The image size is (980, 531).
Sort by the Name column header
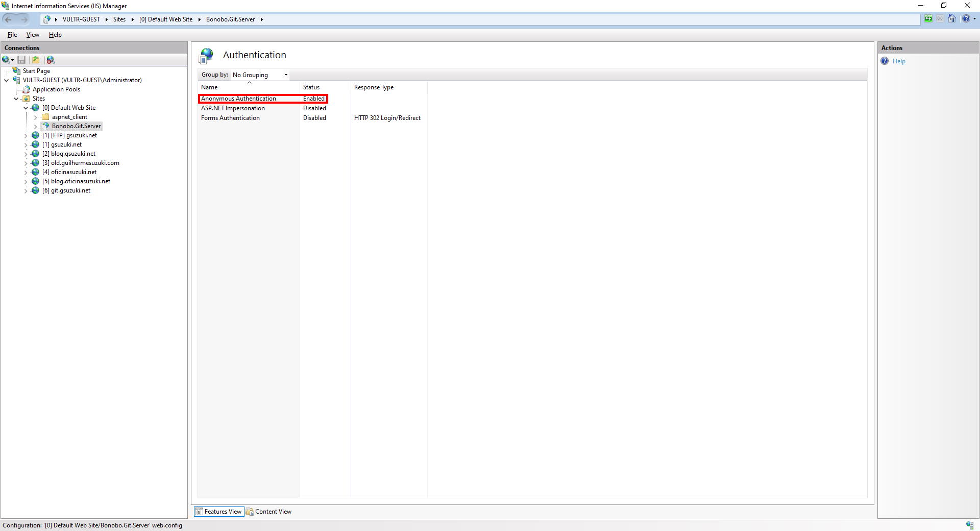coord(209,87)
